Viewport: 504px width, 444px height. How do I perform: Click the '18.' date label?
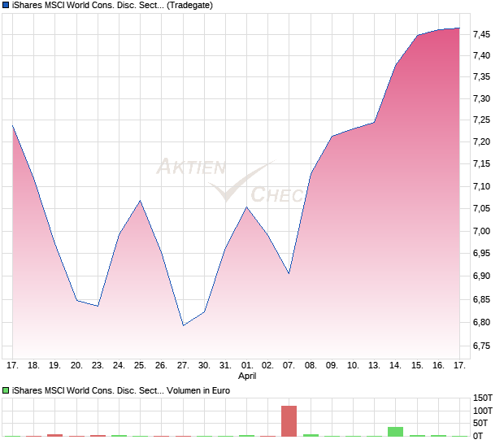[x=33, y=365]
